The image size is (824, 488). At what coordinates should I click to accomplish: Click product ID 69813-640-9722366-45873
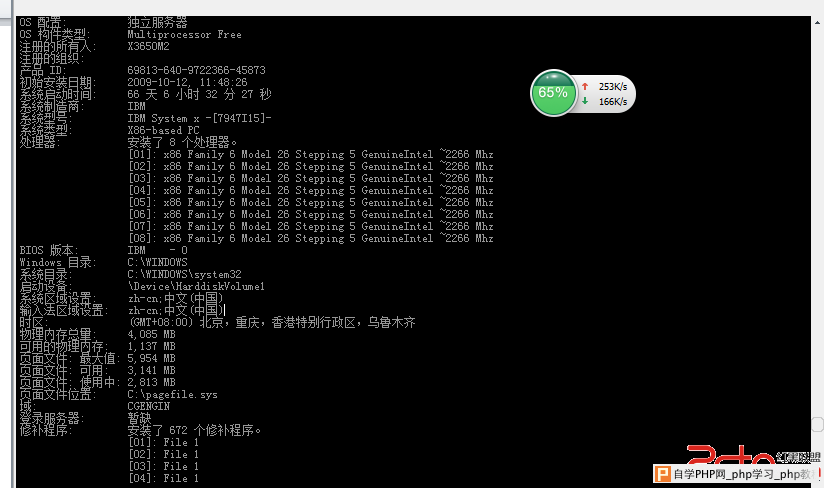(197, 70)
